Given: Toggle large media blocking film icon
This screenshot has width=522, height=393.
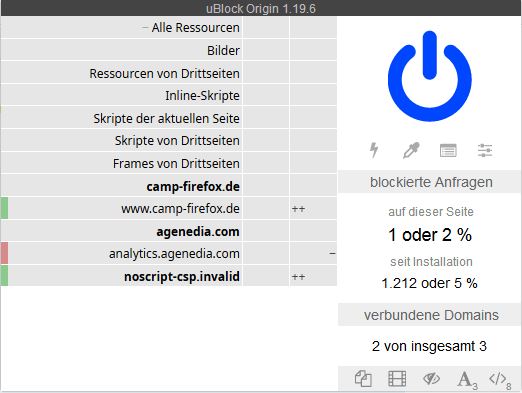Looking at the screenshot, I should pos(397,379).
